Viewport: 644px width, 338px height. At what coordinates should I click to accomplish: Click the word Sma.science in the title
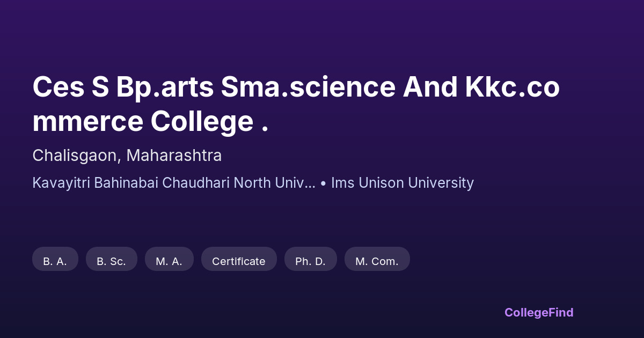click(308, 87)
